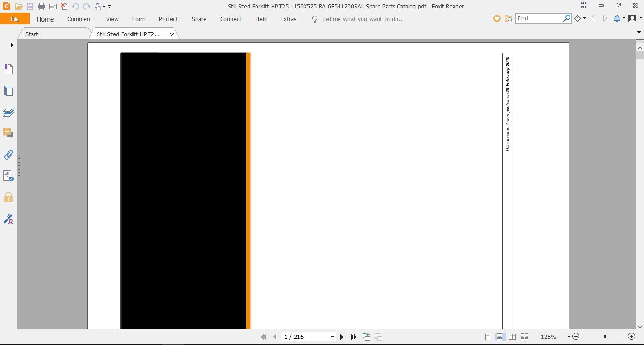644x345 pixels.
Task: Click the zoom slider handle
Action: (605, 337)
